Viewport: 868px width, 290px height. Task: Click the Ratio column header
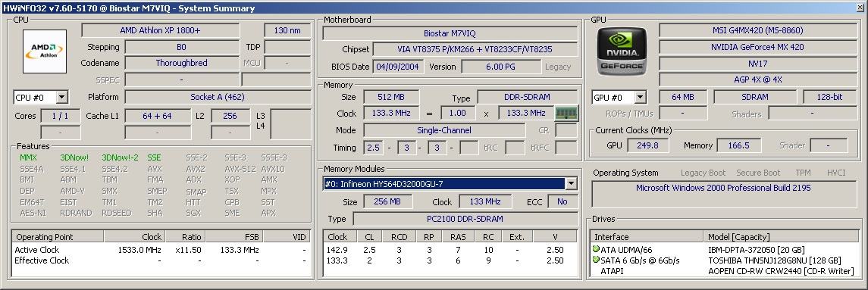(x=185, y=237)
